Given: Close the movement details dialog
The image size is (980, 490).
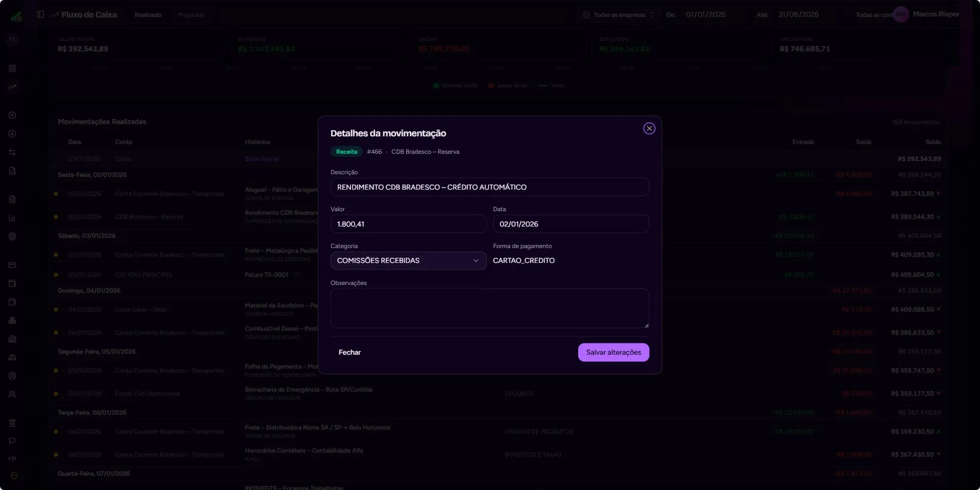Looking at the screenshot, I should (x=649, y=129).
